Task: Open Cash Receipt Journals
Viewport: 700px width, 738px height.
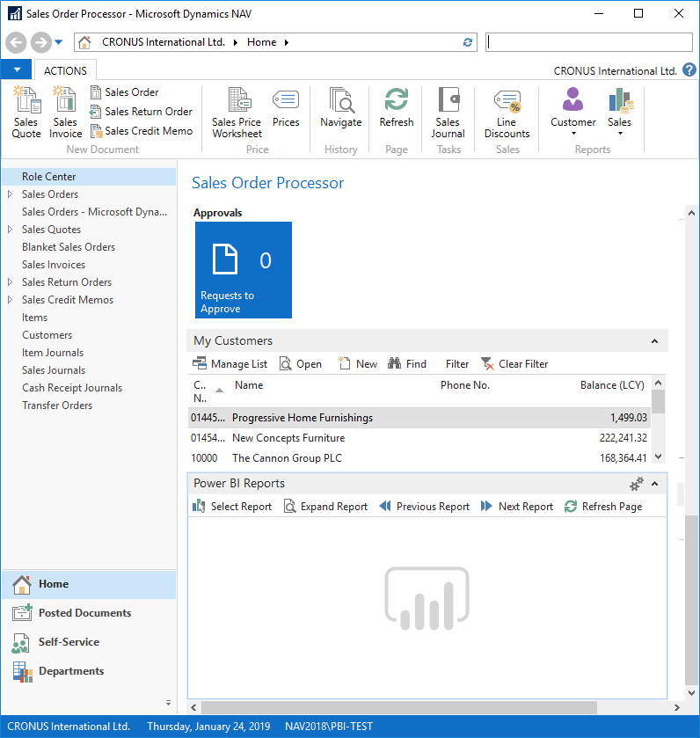Action: [72, 387]
